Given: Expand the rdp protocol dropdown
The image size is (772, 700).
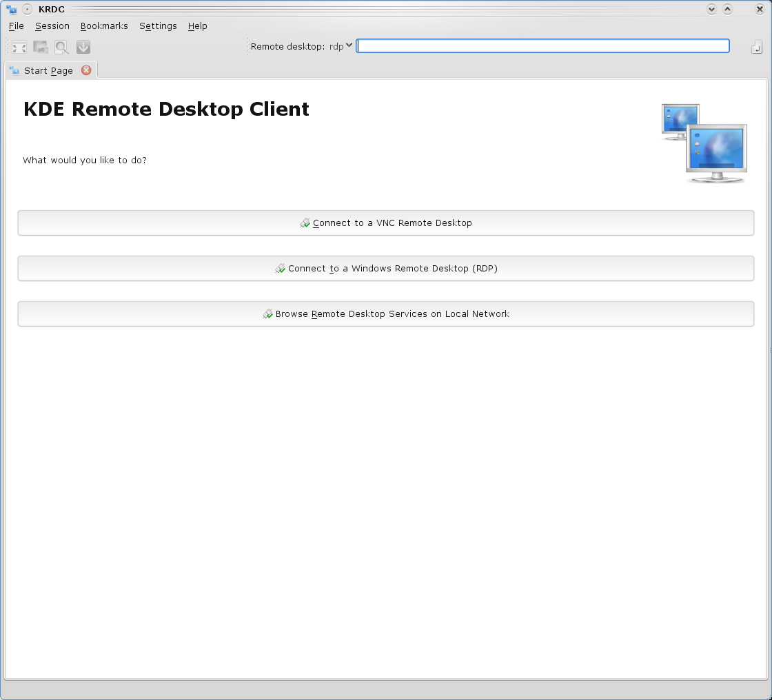Looking at the screenshot, I should (x=341, y=46).
